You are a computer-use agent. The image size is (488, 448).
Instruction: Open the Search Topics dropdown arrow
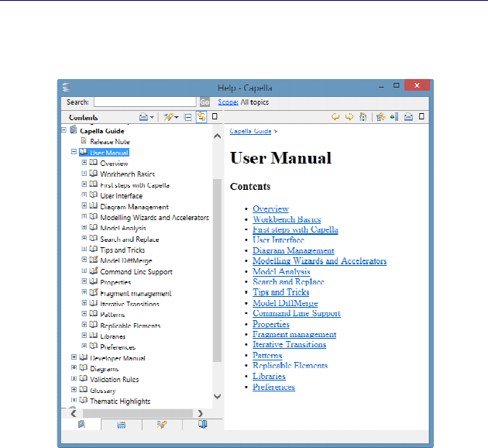[177, 117]
